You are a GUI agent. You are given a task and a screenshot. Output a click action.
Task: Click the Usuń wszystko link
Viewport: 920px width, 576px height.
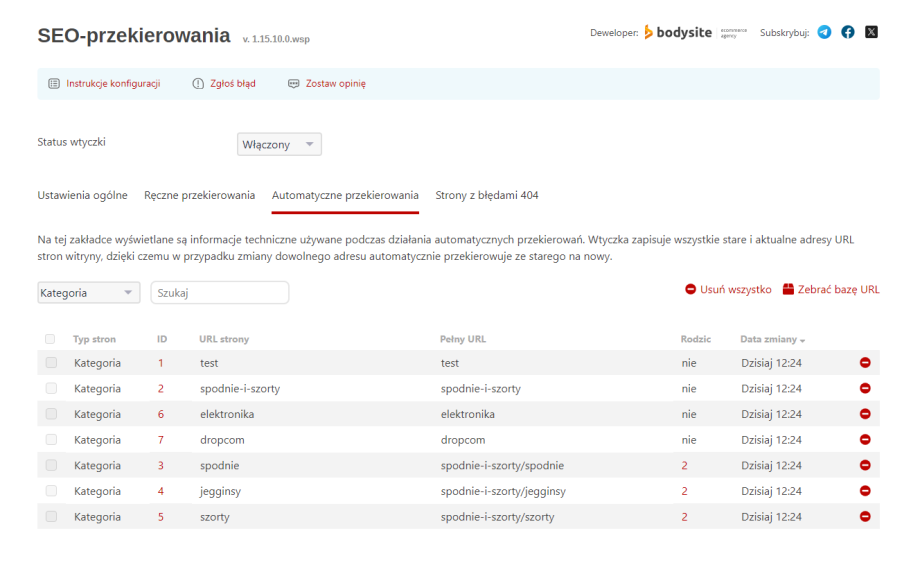click(728, 290)
